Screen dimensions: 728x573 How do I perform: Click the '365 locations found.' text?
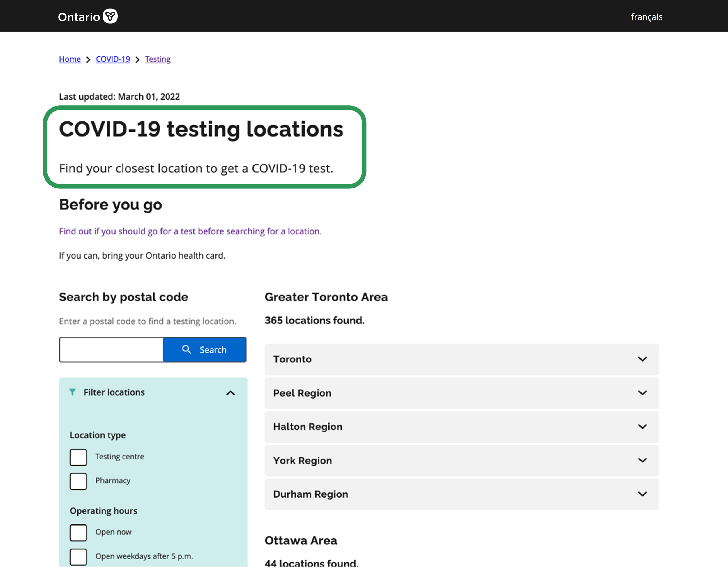pyautogui.click(x=314, y=320)
